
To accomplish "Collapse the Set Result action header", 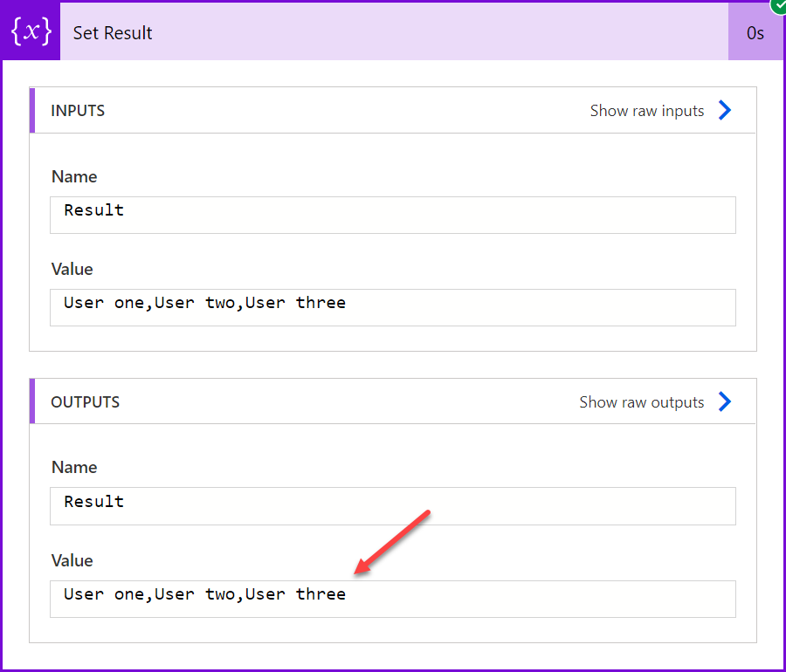I will pyautogui.click(x=394, y=32).
